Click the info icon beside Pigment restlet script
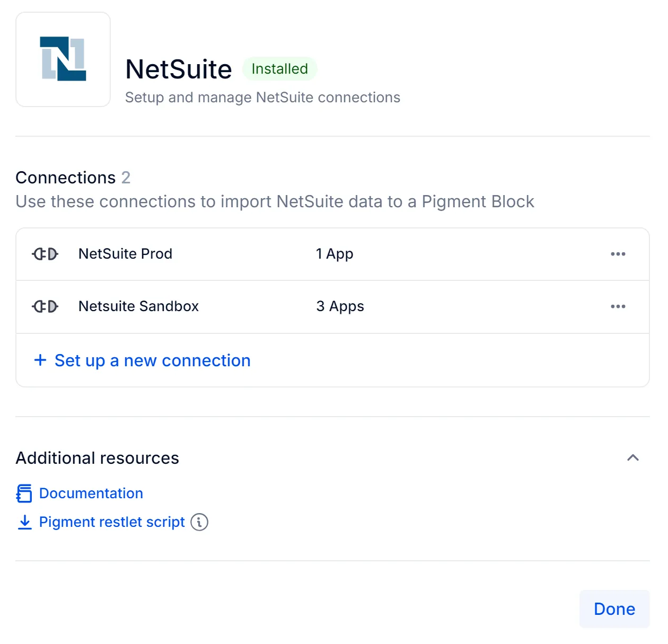 pyautogui.click(x=199, y=522)
